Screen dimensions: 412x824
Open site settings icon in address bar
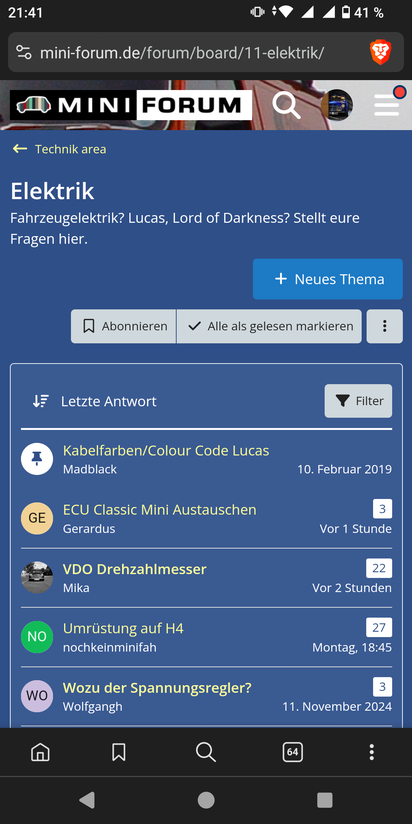point(24,53)
